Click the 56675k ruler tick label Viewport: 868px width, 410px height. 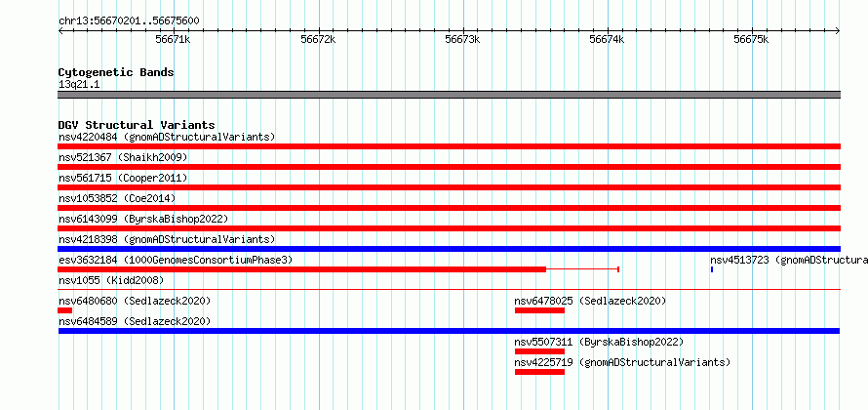pyautogui.click(x=751, y=39)
